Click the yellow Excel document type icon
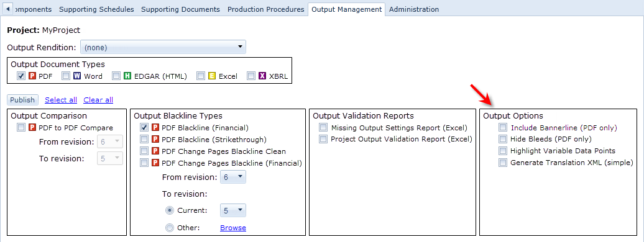The width and height of the screenshot is (644, 242). 212,76
